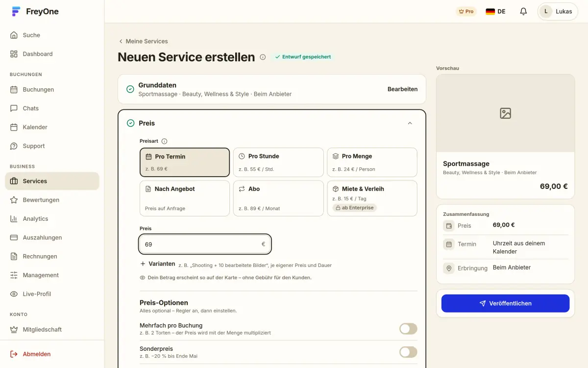Viewport: 588px width, 368px height.
Task: Open Lukas user menu
Action: coord(558,11)
